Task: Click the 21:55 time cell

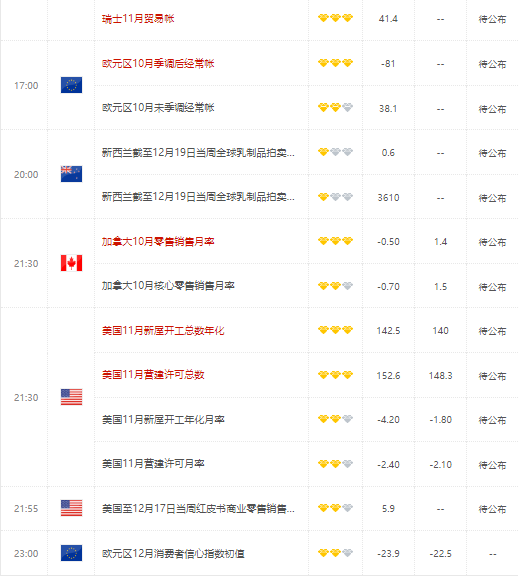Action: 26,509
